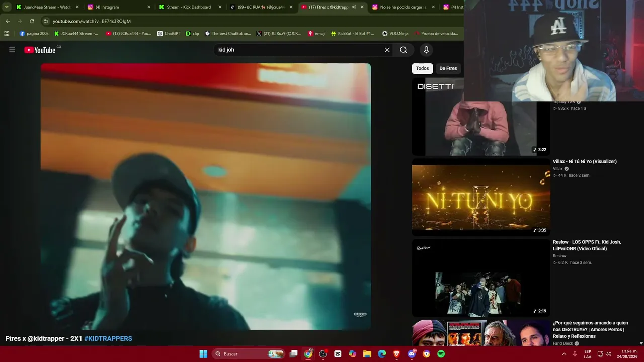Expand the tab search dropdown
The image size is (644, 362).
click(x=7, y=7)
